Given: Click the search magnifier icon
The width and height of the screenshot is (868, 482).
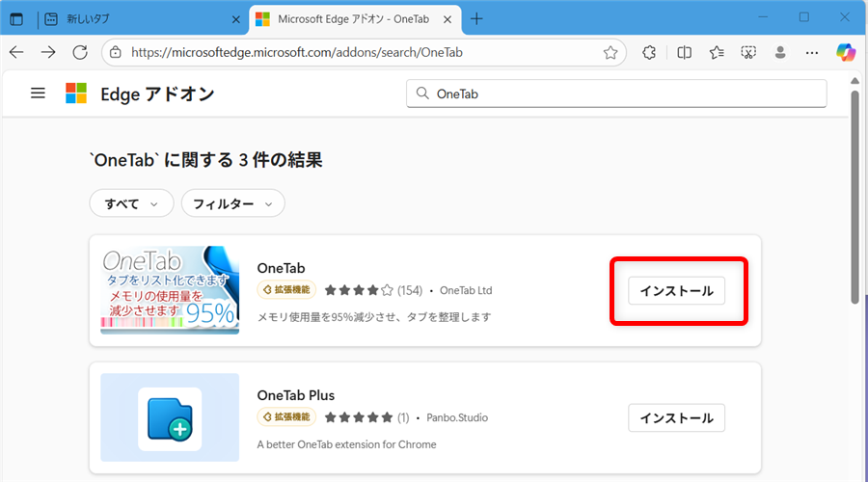Looking at the screenshot, I should [422, 93].
